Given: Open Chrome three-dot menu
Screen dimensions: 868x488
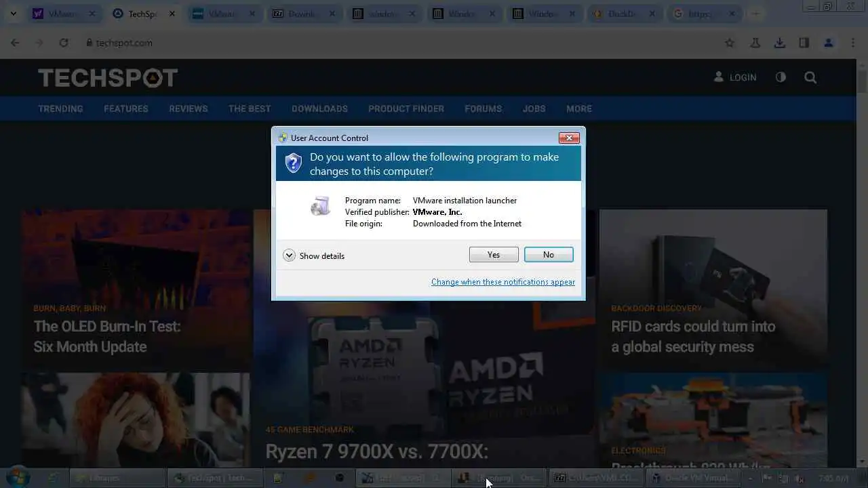Looking at the screenshot, I should pos(853,43).
